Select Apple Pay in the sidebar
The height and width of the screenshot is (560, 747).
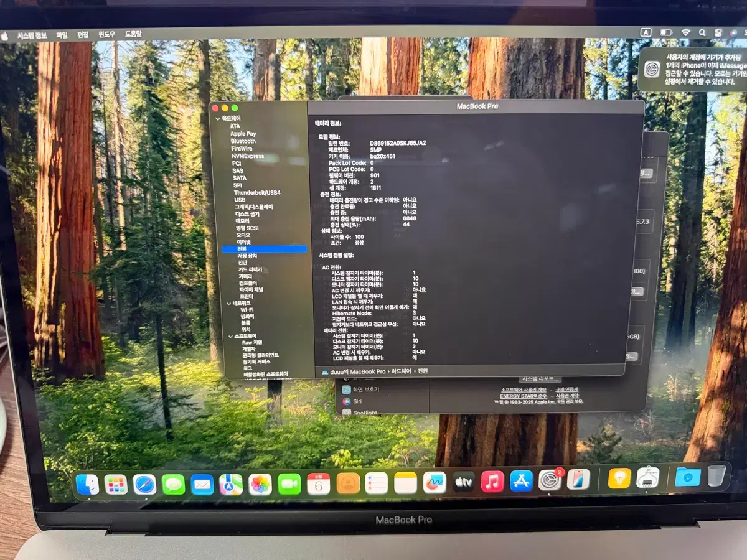pos(243,134)
